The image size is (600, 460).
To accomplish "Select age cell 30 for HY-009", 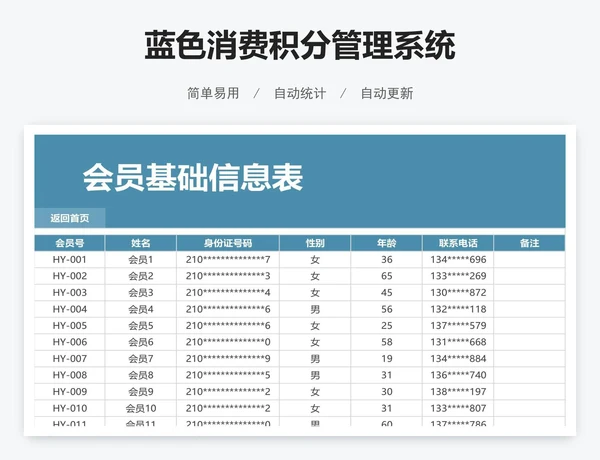I will click(386, 391).
